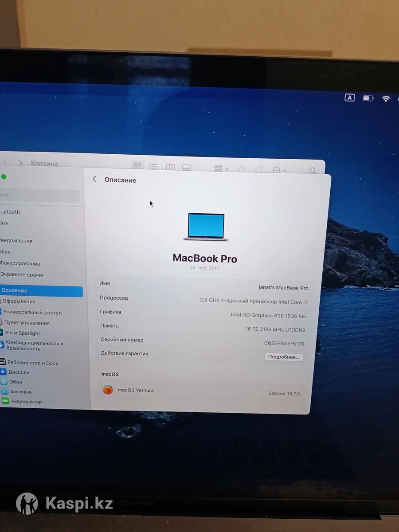Select Рабочий стол и Dock
399x532 pixels.
click(32, 363)
